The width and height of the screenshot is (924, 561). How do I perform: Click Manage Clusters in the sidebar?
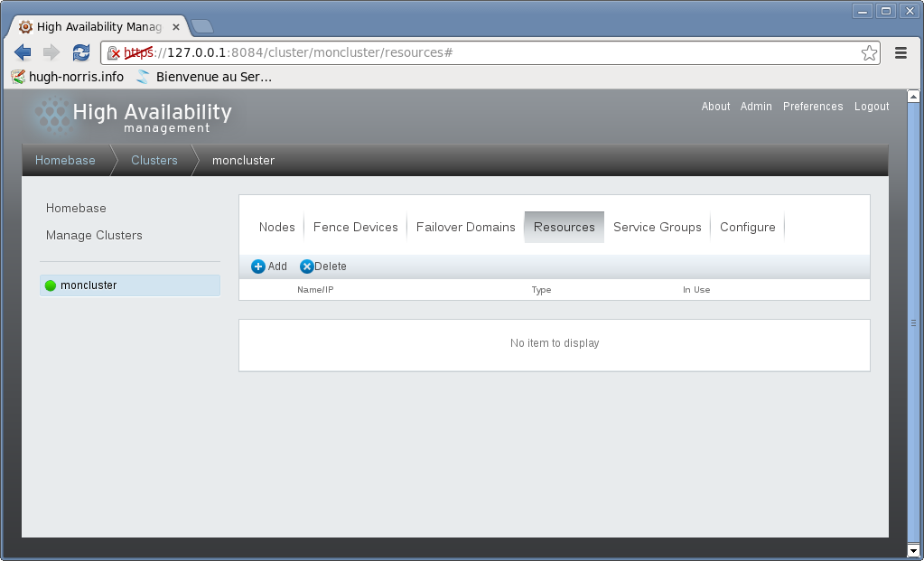pyautogui.click(x=94, y=235)
